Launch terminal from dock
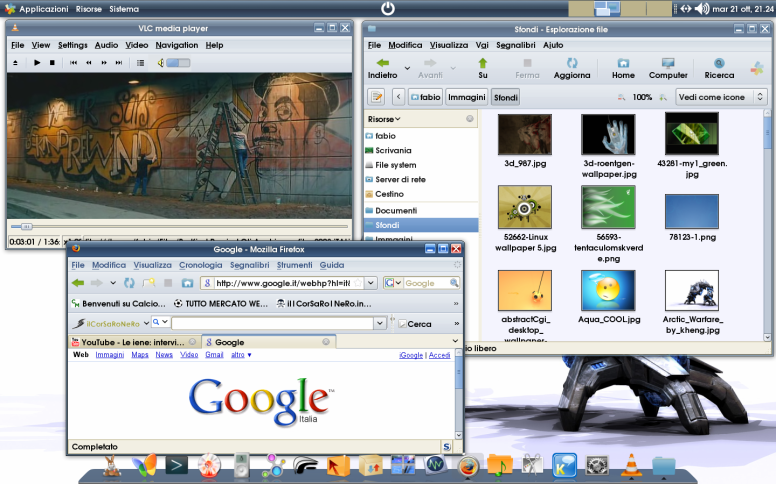776x484 pixels. tap(177, 465)
